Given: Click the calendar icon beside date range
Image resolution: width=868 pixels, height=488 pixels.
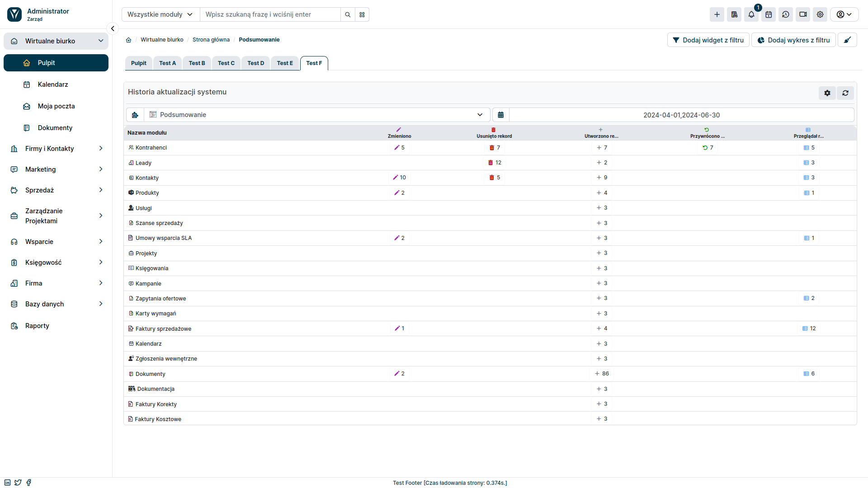Looking at the screenshot, I should point(501,115).
